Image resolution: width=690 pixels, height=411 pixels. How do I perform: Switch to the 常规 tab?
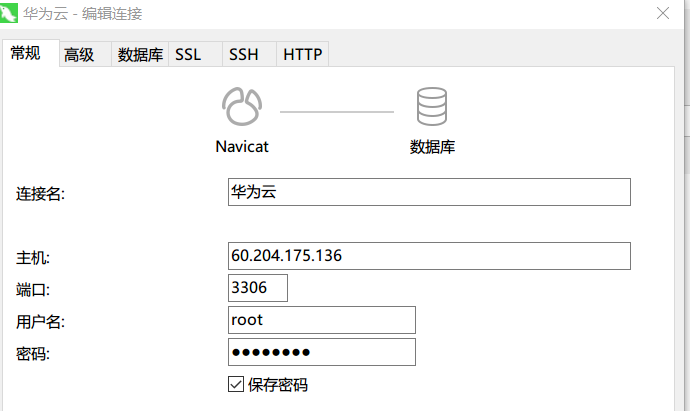[30, 53]
